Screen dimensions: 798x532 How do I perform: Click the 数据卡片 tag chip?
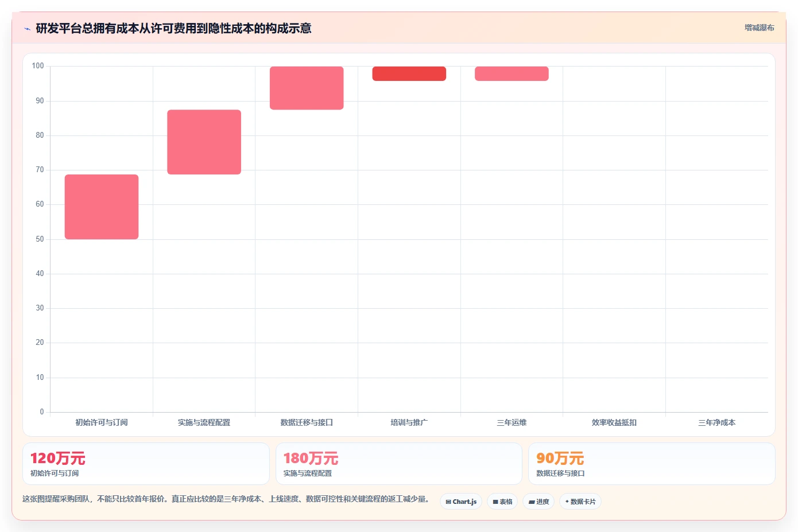pyautogui.click(x=580, y=502)
